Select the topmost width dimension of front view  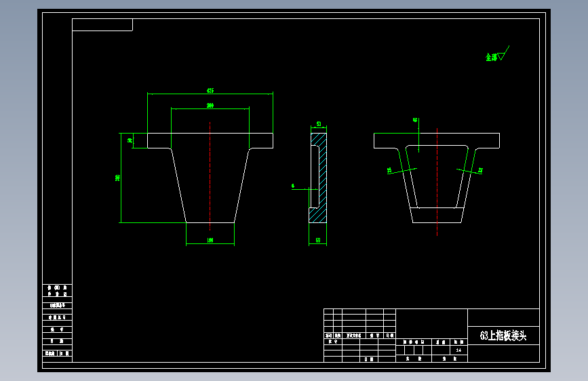coord(210,90)
